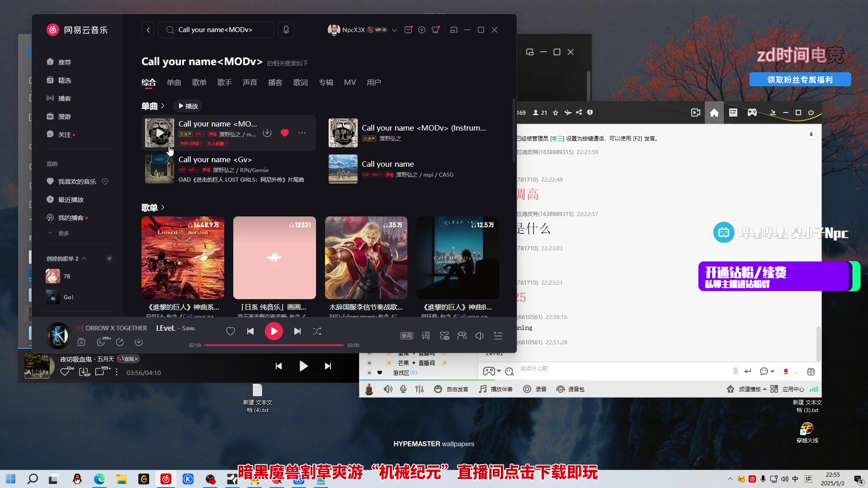
Task: Switch to the 歌单 search tab
Action: pos(199,83)
